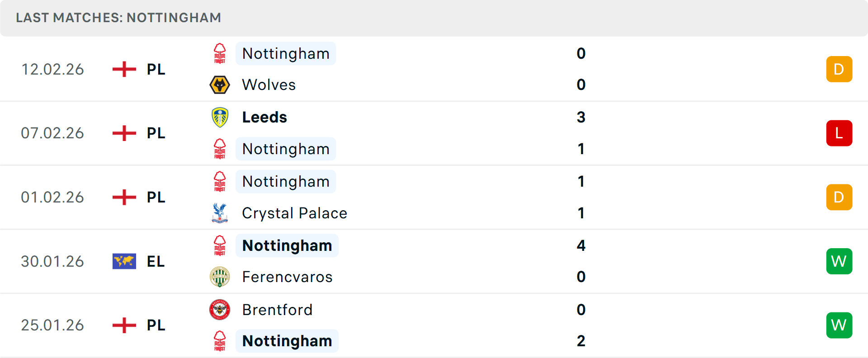The width and height of the screenshot is (868, 358).
Task: Click the green W badge for Ferencvaros match
Action: point(839,261)
